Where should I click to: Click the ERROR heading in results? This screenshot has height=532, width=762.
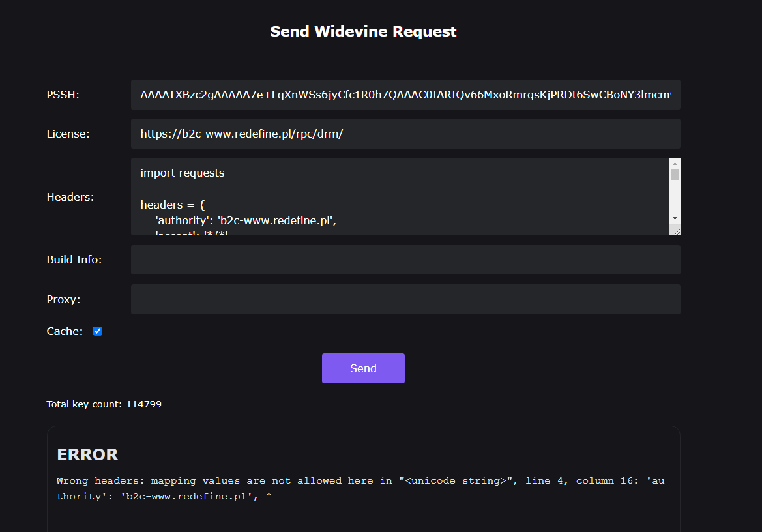87,454
